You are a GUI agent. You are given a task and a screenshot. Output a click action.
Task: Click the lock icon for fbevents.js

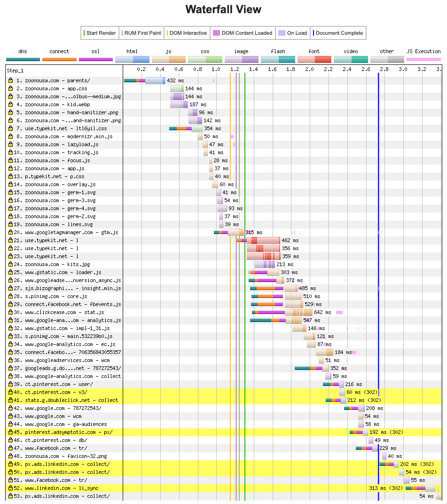(11, 304)
